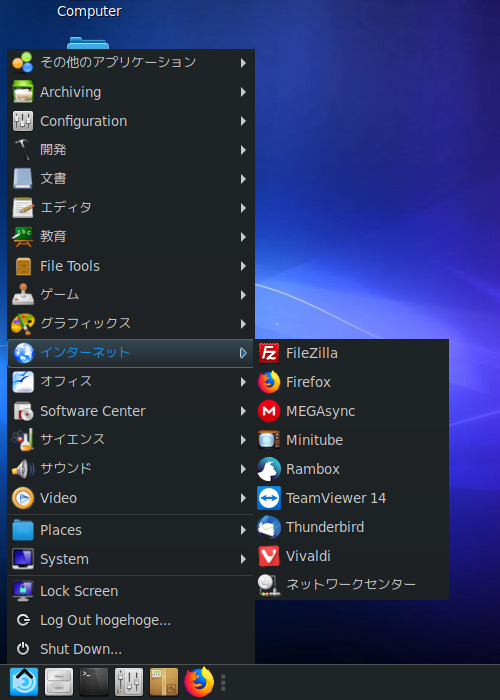This screenshot has width=500, height=700.
Task: Click the terminal icon in the taskbar
Action: (94, 682)
